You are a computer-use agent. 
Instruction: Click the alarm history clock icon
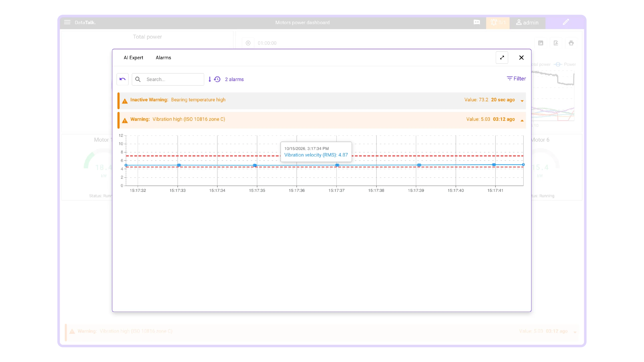coord(217,79)
